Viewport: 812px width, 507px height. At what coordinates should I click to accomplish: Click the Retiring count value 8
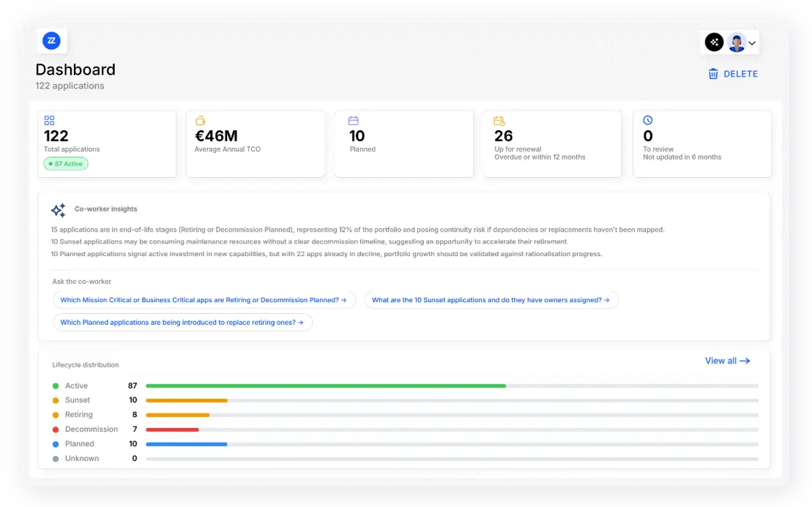[135, 414]
